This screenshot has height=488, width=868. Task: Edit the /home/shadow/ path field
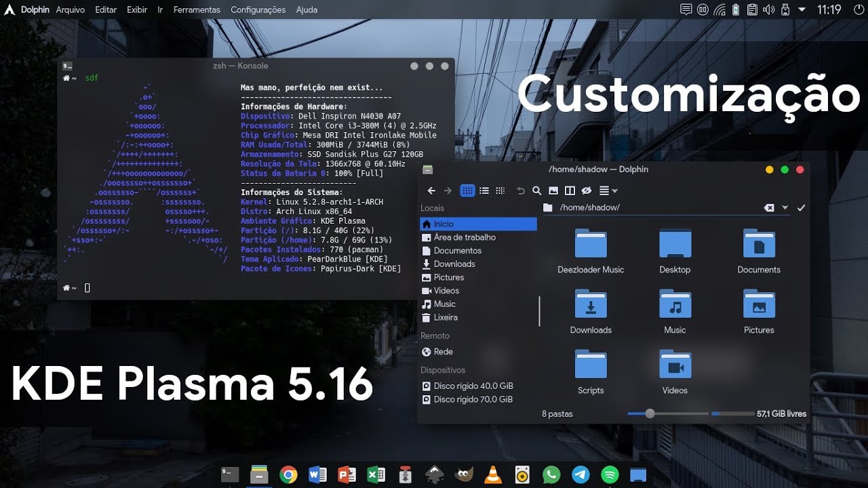pos(658,207)
